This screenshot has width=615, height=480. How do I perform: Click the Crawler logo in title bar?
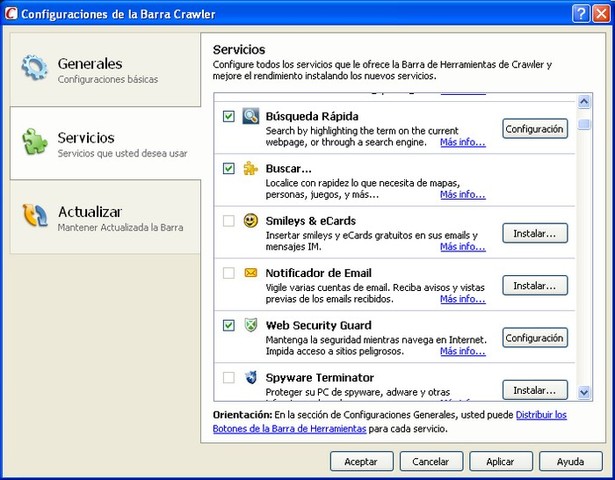coord(11,13)
